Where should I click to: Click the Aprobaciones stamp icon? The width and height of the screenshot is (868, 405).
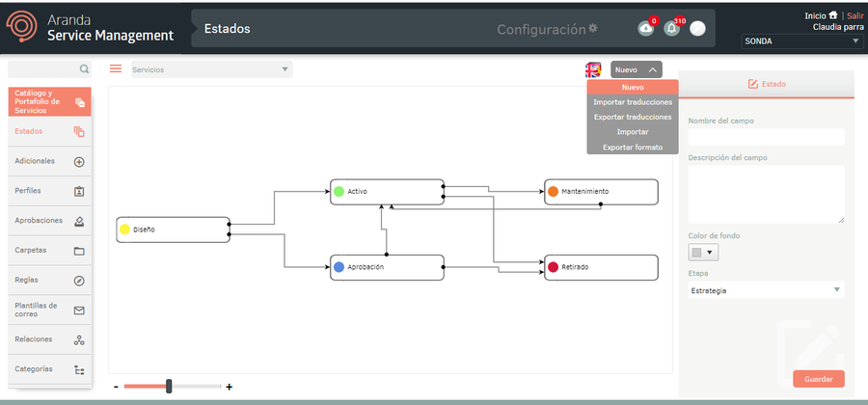coord(79,222)
